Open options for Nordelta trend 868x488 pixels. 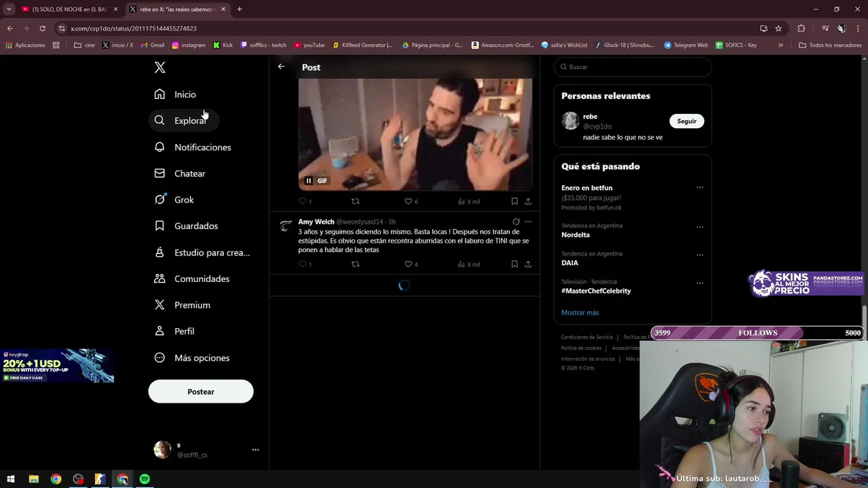700,227
